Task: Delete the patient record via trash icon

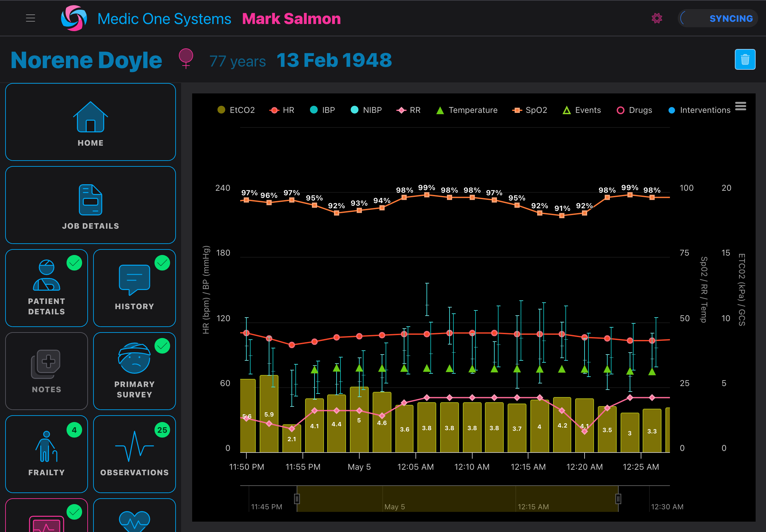Action: click(745, 59)
